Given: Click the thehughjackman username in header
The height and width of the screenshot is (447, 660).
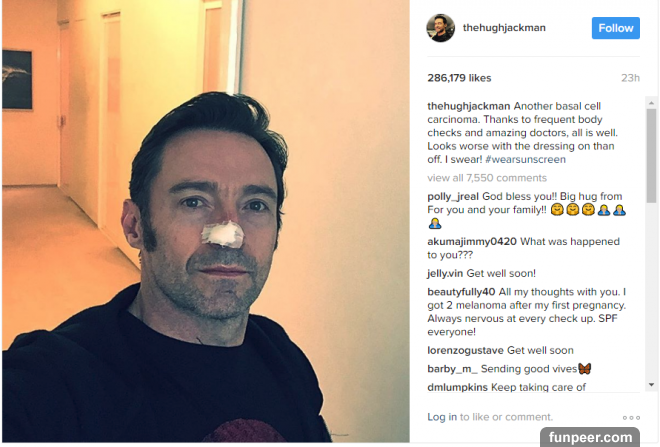Looking at the screenshot, I should tap(504, 28).
